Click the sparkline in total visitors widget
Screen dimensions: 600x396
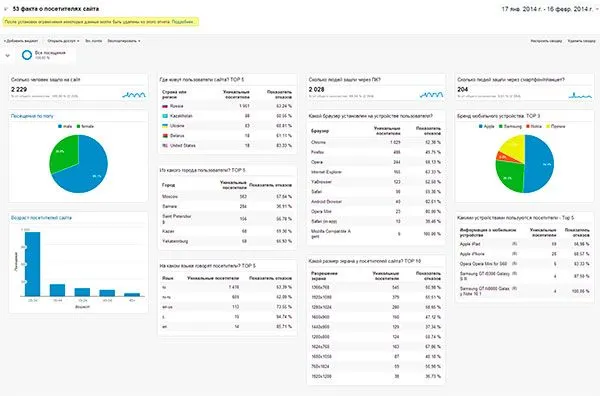point(134,95)
